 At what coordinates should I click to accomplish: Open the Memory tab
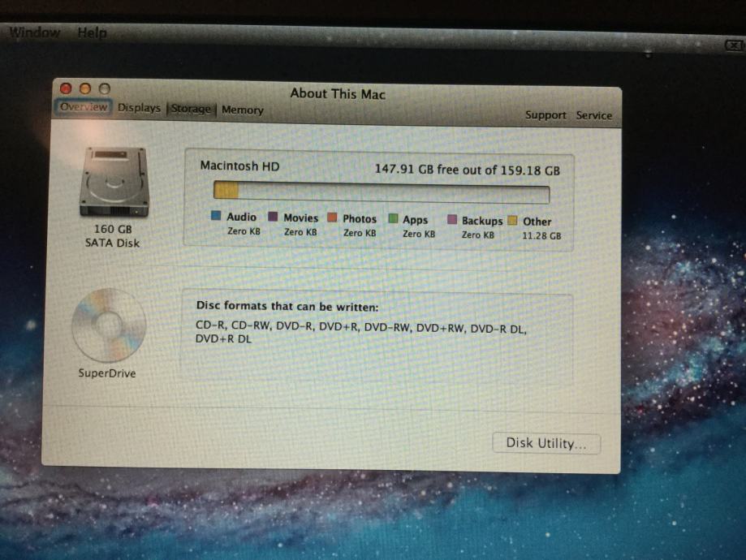243,110
